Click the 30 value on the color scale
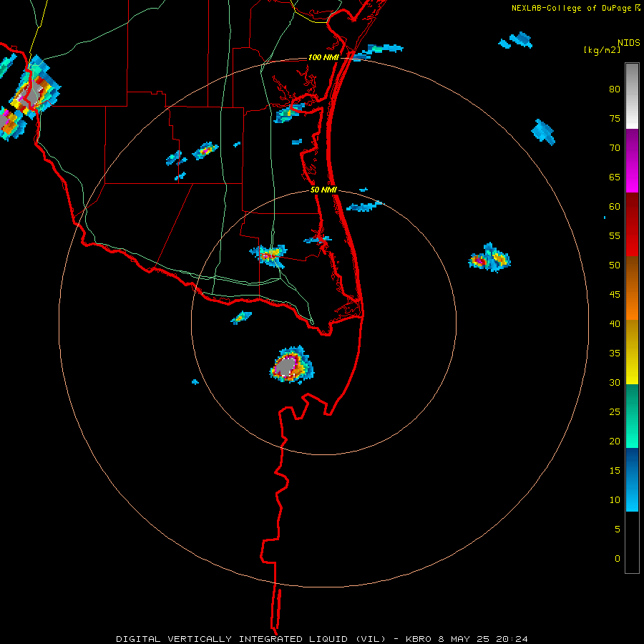644x644 pixels. click(x=615, y=382)
